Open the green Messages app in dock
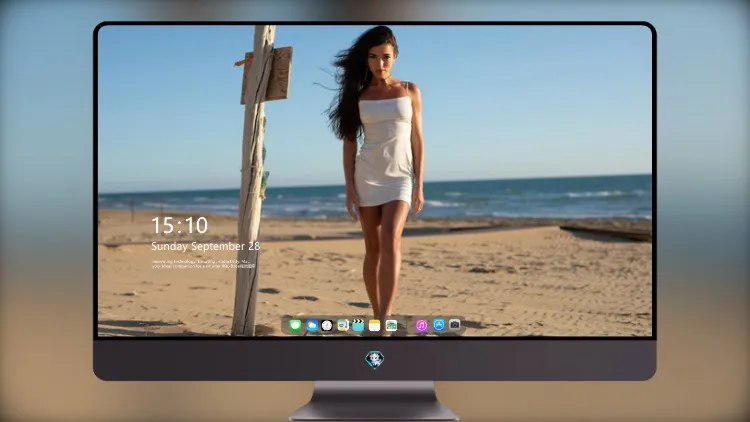The width and height of the screenshot is (750, 422). [x=296, y=325]
